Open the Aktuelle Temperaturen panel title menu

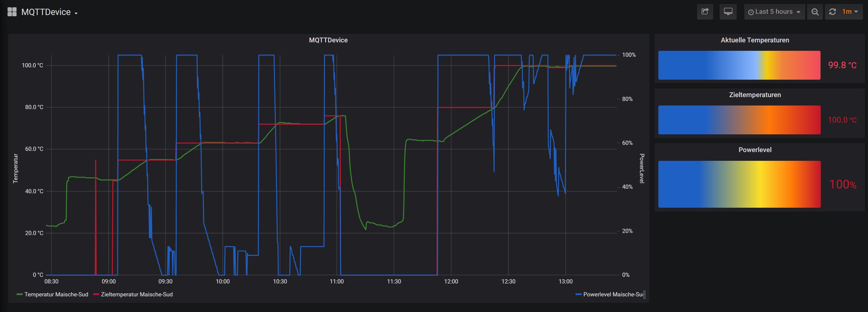click(754, 40)
